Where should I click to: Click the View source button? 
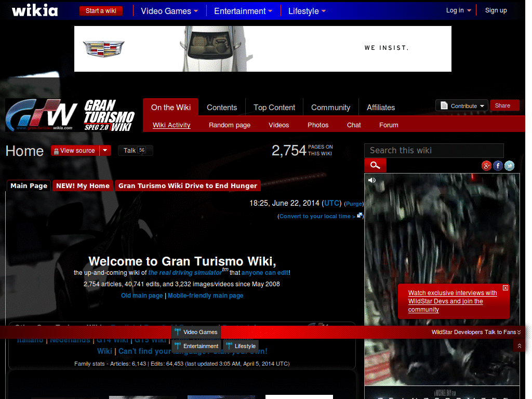point(75,150)
